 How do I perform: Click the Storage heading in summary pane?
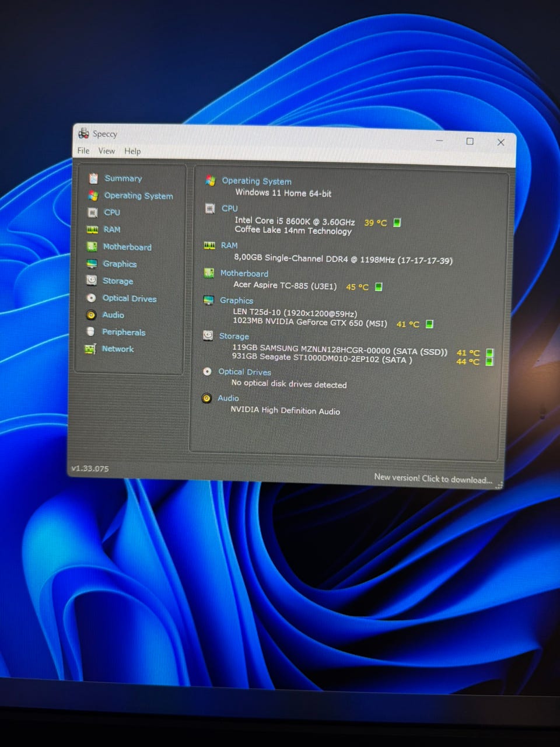[x=234, y=336]
